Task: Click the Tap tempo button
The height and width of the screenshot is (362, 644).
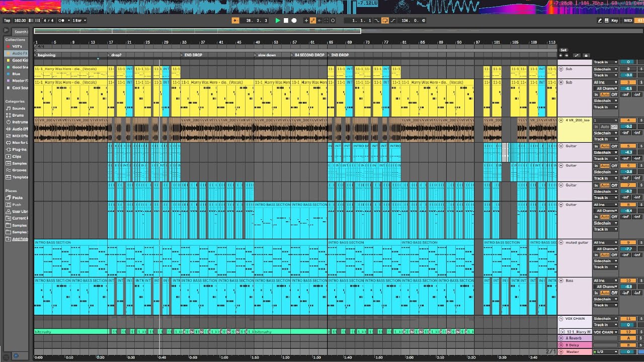Action: click(x=7, y=21)
